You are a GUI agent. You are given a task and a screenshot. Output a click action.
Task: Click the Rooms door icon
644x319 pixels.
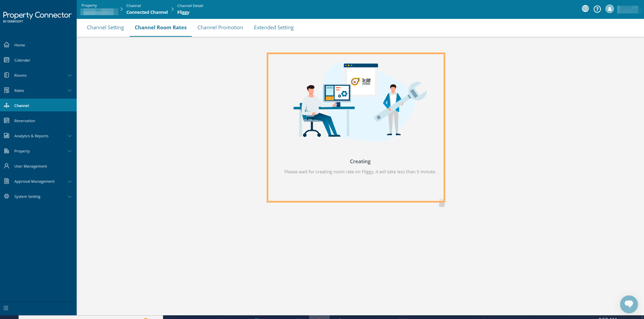click(x=6, y=75)
